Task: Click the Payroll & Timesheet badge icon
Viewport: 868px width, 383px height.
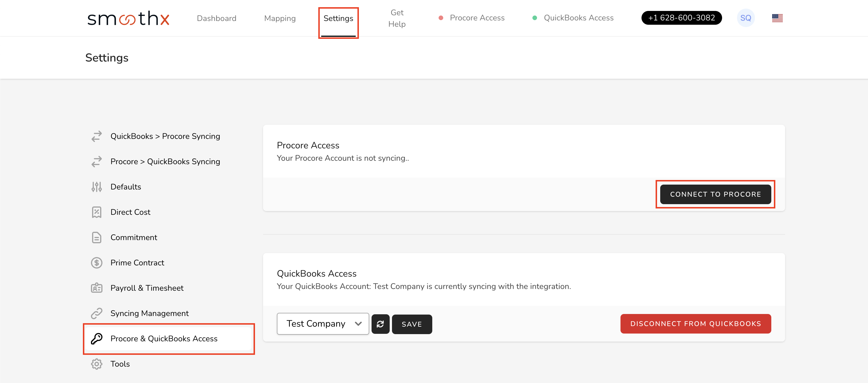Action: 97,288
